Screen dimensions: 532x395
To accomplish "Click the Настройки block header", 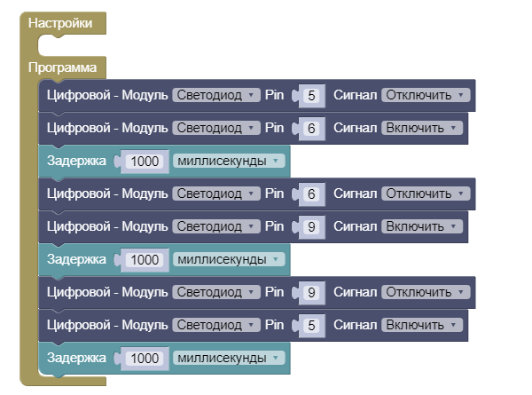I will pos(60,24).
